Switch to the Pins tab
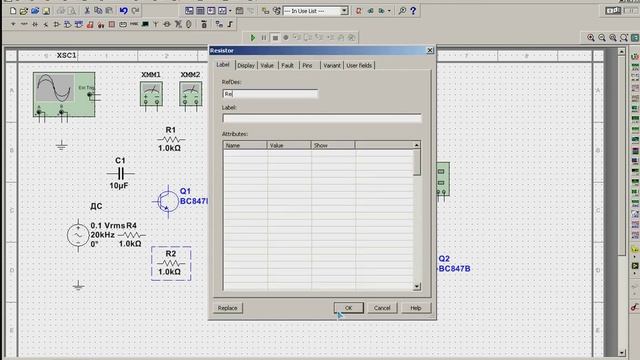 click(307, 65)
